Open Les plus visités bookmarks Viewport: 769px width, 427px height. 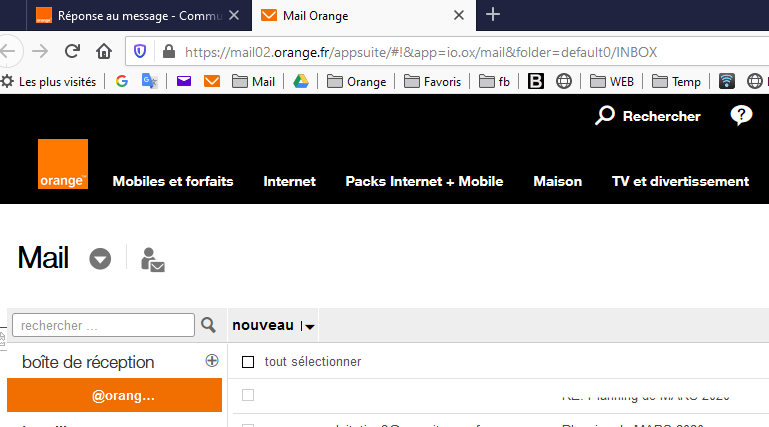pos(49,82)
